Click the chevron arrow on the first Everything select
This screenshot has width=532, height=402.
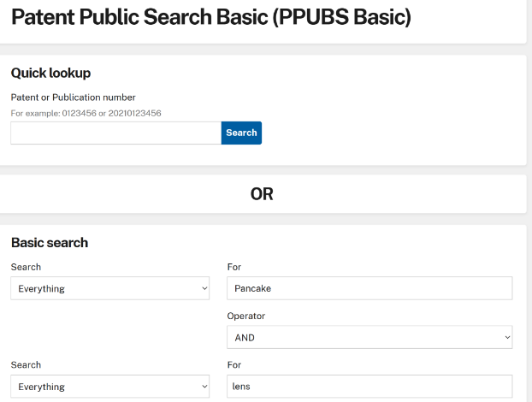pyautogui.click(x=204, y=289)
